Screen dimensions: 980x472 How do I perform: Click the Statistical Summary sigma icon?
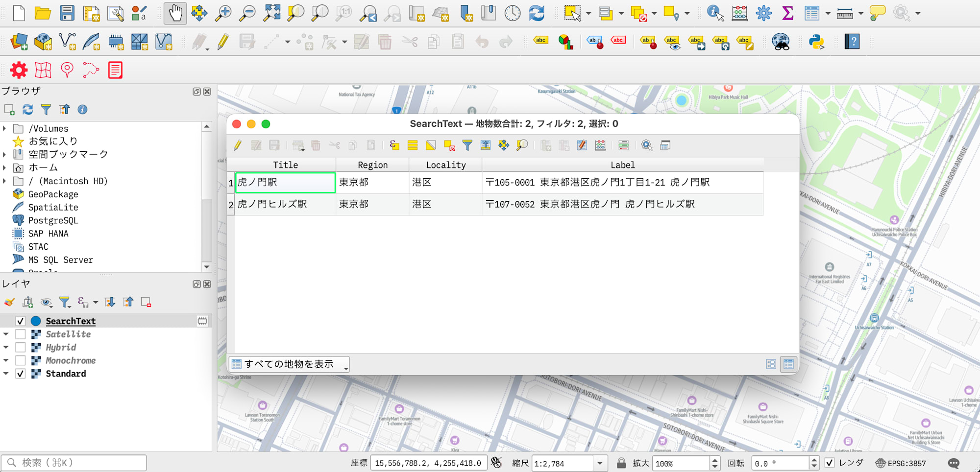coord(787,13)
